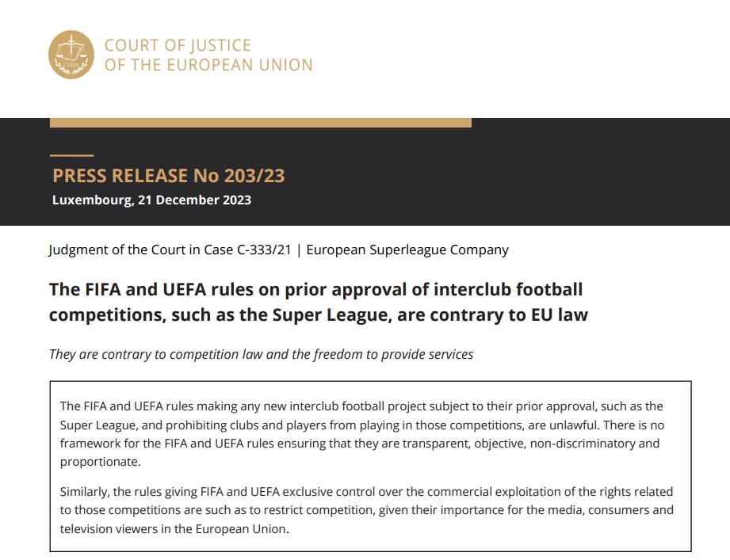Click the Court of Justice scales emblem logo
Image resolution: width=730 pixels, height=560 pixels.
click(71, 55)
